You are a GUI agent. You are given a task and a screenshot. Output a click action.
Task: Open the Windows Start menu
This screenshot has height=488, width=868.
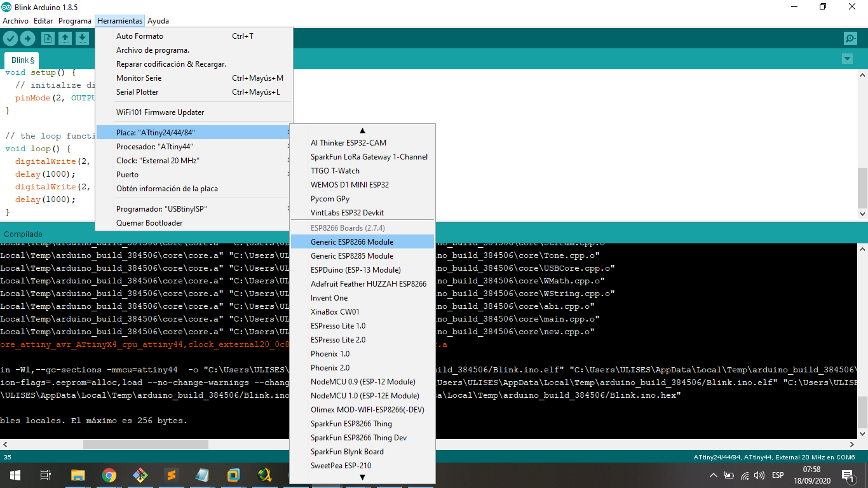click(x=15, y=475)
